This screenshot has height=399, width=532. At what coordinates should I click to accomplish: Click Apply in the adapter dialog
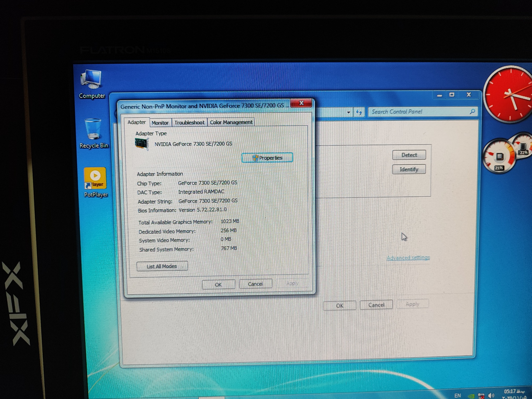tap(292, 283)
